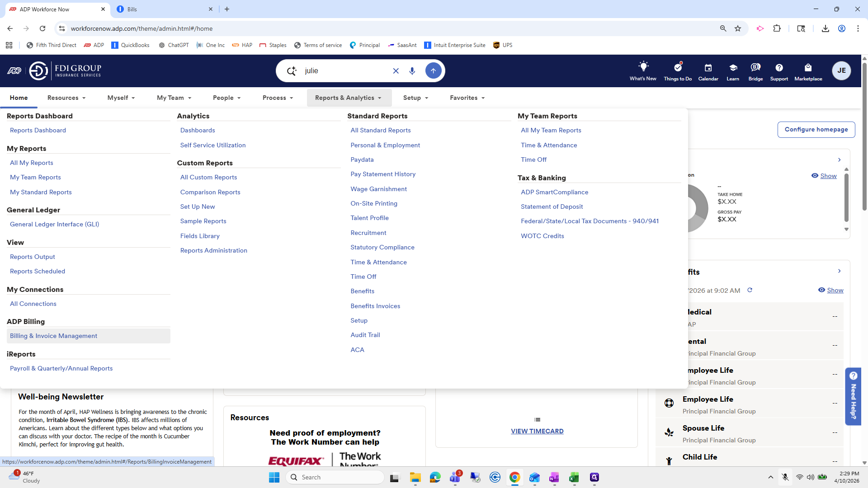This screenshot has height=488, width=868.
Task: Click the Configure homepage button
Action: click(x=816, y=129)
